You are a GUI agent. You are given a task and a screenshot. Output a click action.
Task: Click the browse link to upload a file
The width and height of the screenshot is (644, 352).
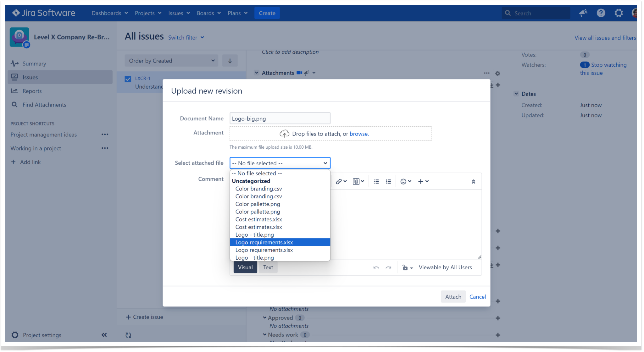pyautogui.click(x=358, y=134)
